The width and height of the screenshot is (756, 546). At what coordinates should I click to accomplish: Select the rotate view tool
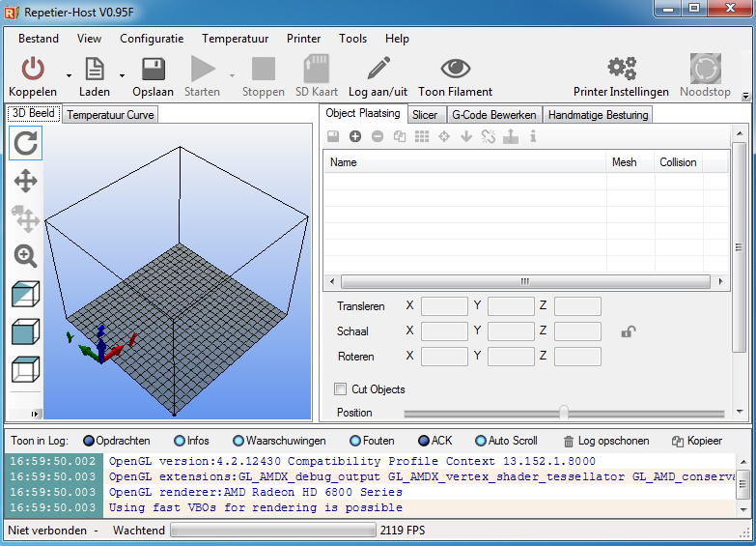[25, 143]
